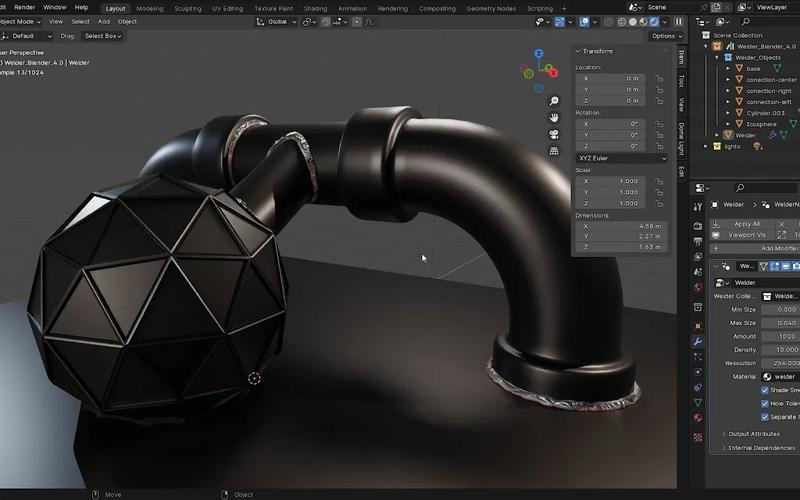Toggle proportional editing in header

(x=357, y=22)
